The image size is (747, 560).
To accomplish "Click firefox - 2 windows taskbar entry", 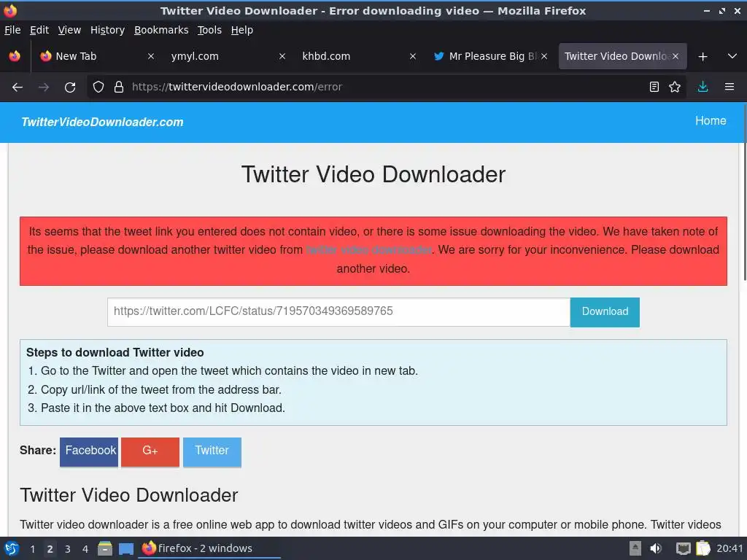I will (209, 548).
